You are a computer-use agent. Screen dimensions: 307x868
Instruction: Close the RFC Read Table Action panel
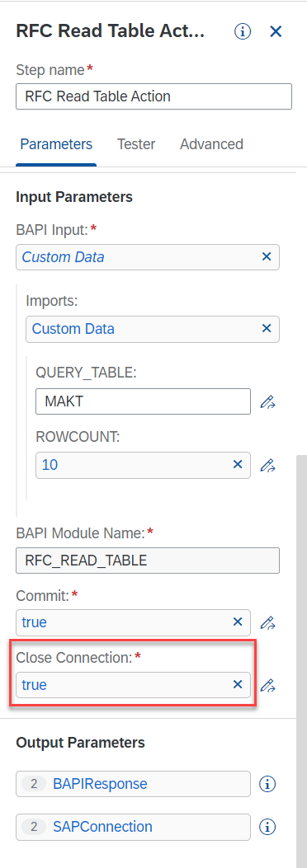pyautogui.click(x=276, y=31)
